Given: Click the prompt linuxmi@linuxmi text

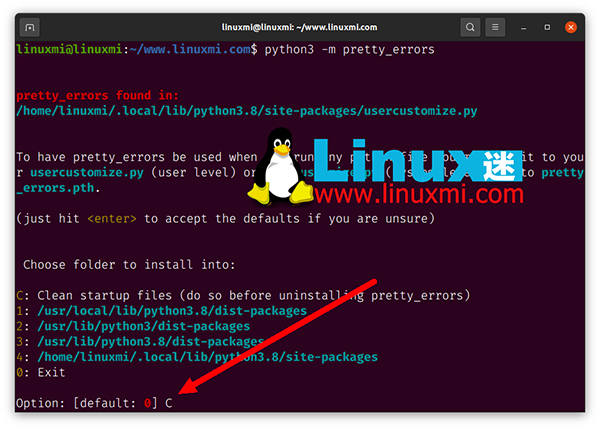Looking at the screenshot, I should tap(69, 49).
